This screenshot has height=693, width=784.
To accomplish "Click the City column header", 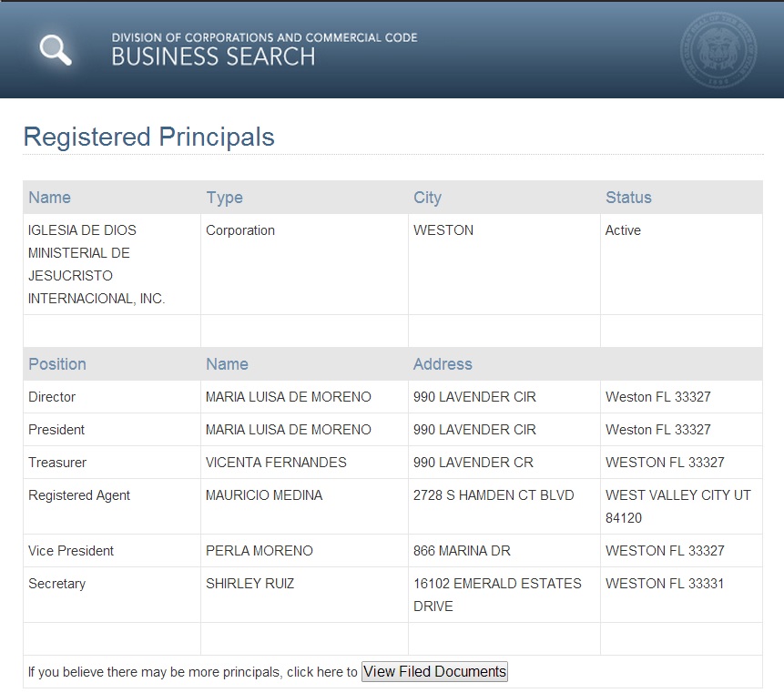I will 427,198.
